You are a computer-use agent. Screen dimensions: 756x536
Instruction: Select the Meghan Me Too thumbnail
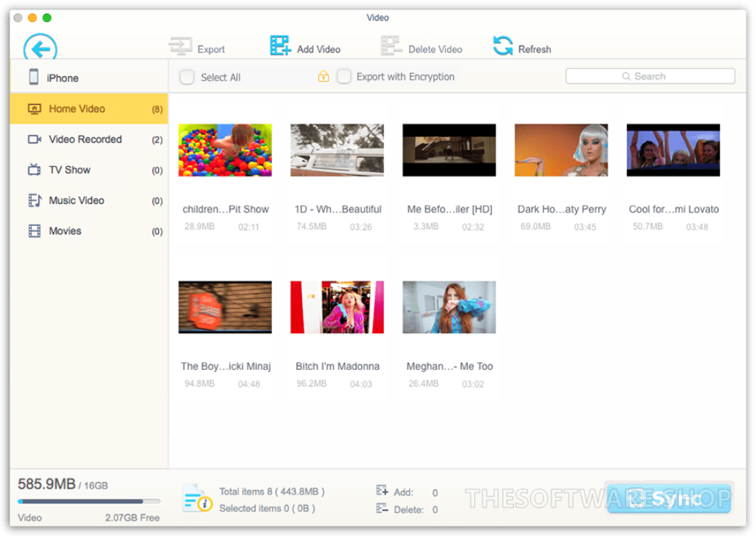(450, 307)
